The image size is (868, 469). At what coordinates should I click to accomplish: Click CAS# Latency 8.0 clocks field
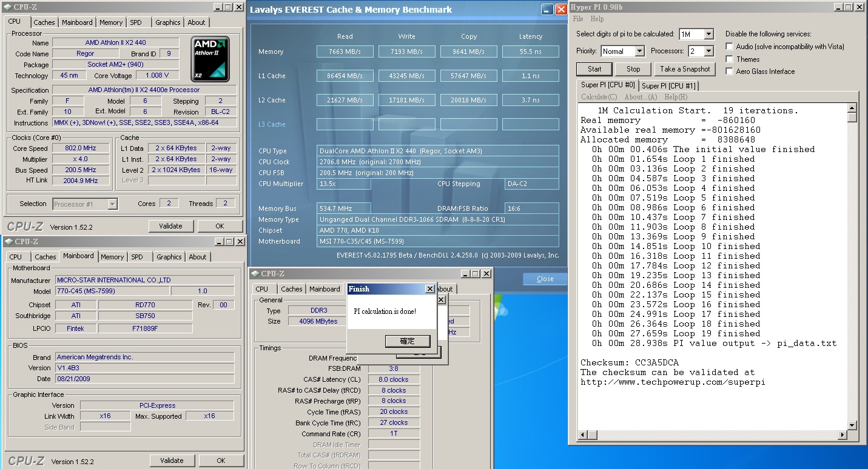click(x=394, y=379)
